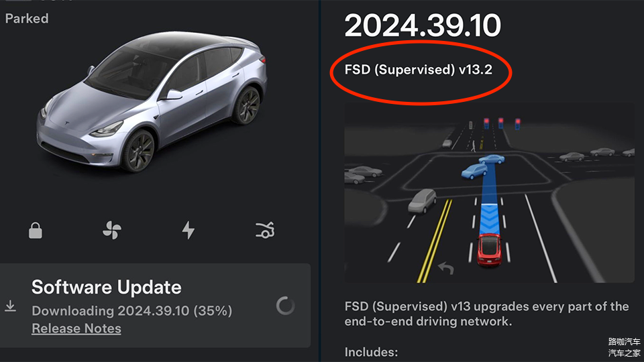Select the Software Update heading
The image size is (644, 362).
tap(107, 288)
